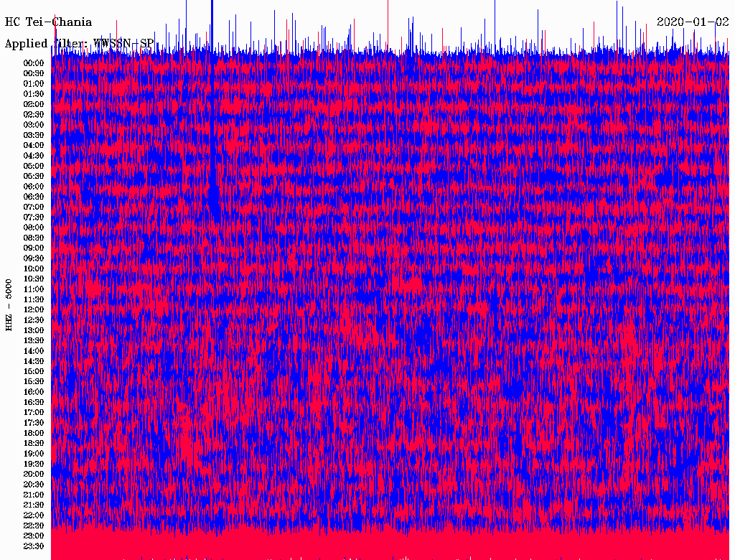
Task: Select the 11:30 time label
Action: click(x=34, y=299)
